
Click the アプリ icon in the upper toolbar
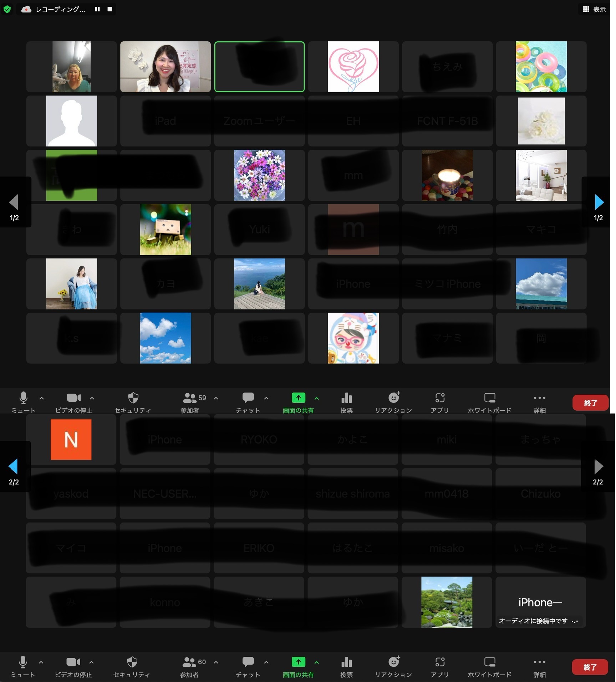pos(439,402)
